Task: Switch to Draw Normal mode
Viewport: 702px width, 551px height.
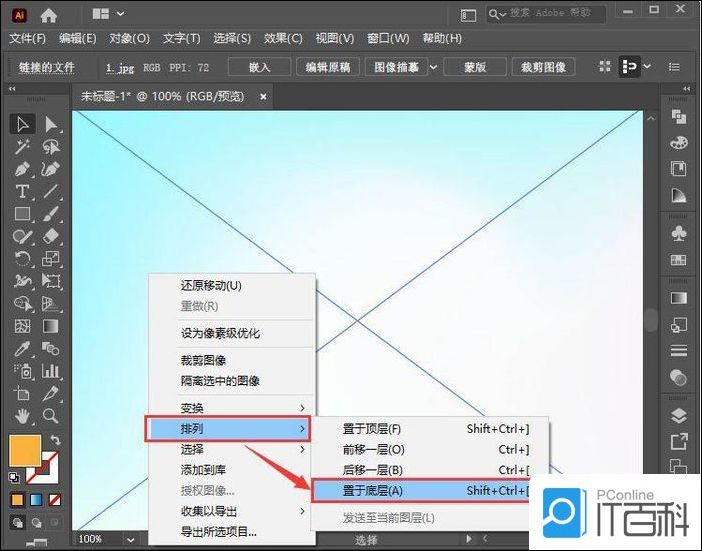Action: click(x=17, y=522)
